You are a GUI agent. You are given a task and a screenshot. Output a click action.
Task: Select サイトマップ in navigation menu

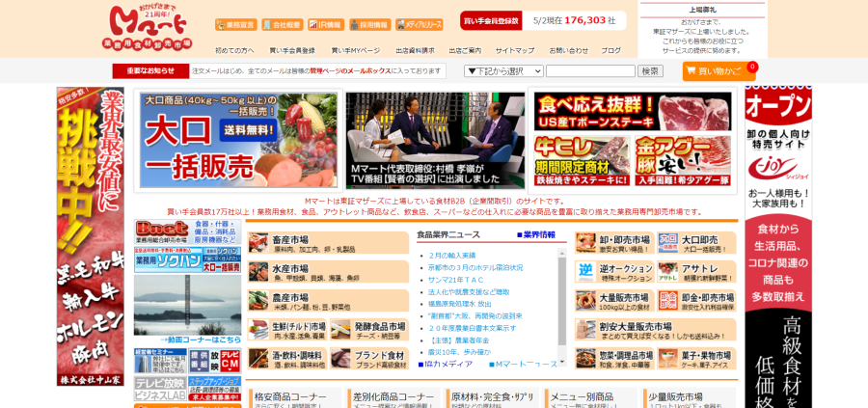coord(515,50)
